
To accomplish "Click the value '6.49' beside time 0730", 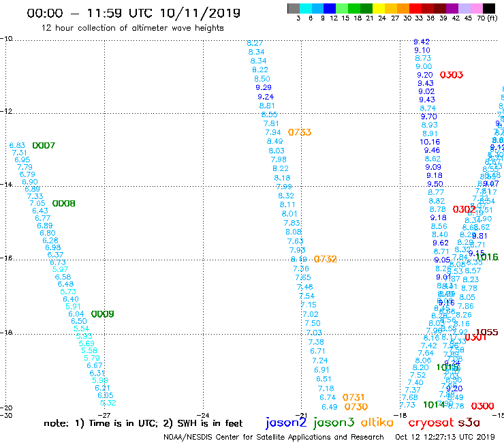I will coord(329,407).
